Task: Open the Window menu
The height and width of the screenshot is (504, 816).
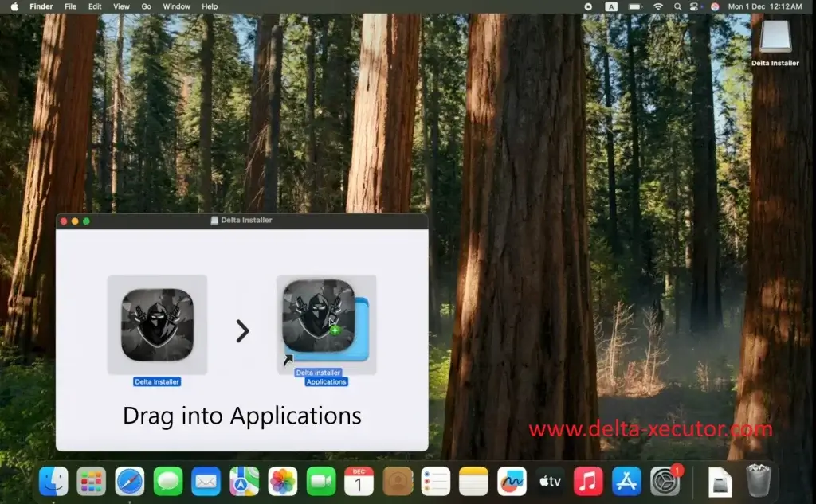Action: pos(176,6)
